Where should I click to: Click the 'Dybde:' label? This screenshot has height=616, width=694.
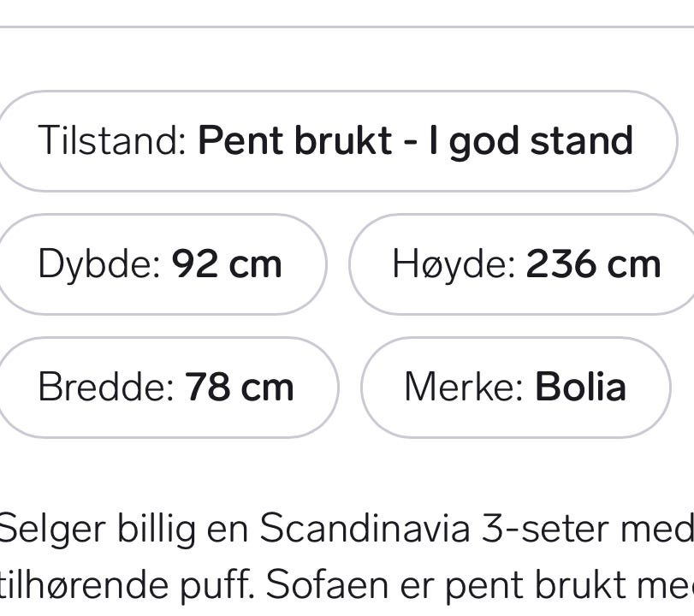(99, 264)
